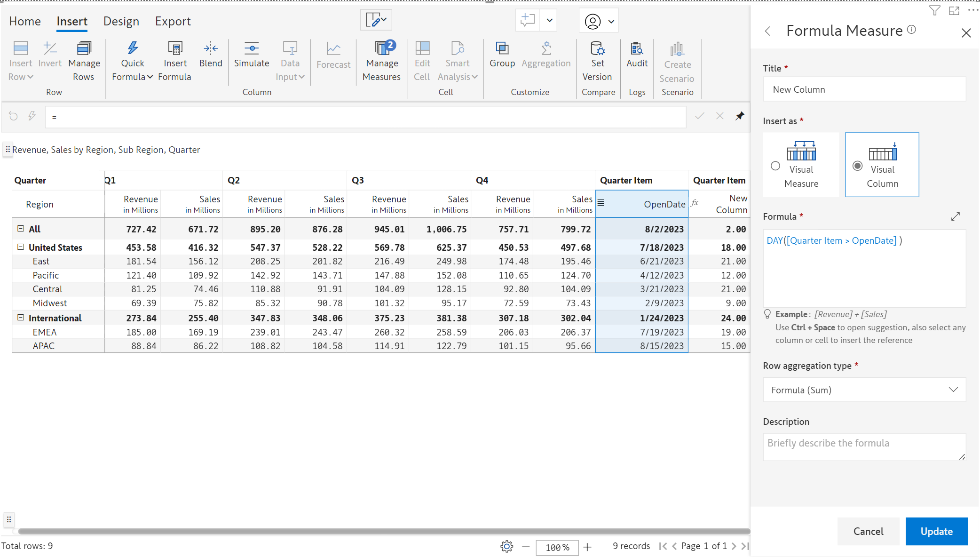The height and width of the screenshot is (558, 980).
Task: Select the Visual Column radio option
Action: (x=857, y=166)
